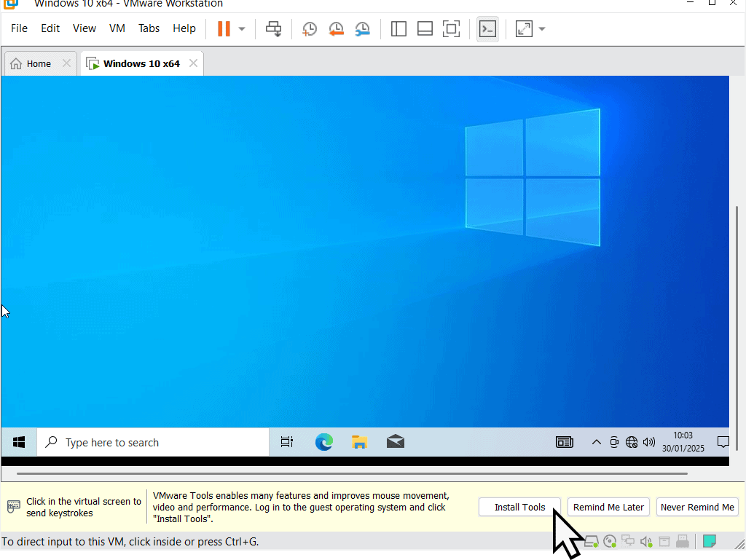This screenshot has width=746, height=560.
Task: Toggle the library sidebar panel
Action: 398,29
